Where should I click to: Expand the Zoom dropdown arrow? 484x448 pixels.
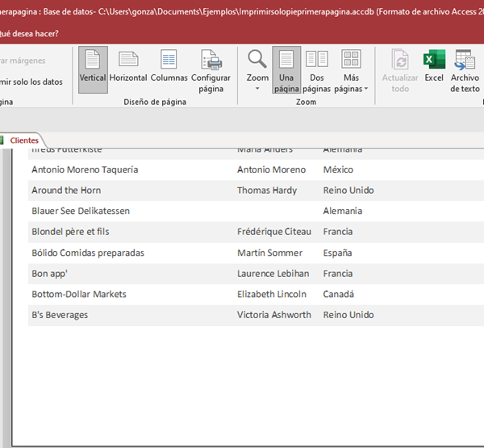(257, 88)
